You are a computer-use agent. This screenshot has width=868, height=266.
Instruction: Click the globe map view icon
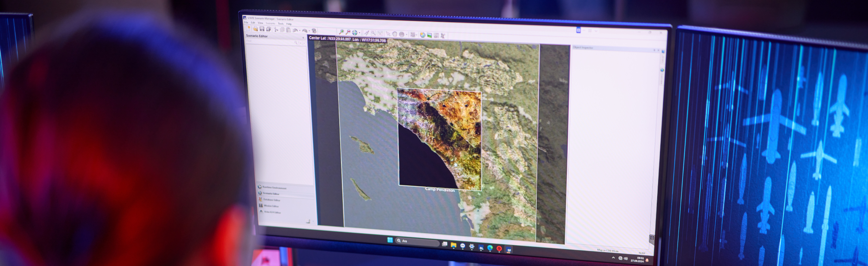click(x=355, y=32)
